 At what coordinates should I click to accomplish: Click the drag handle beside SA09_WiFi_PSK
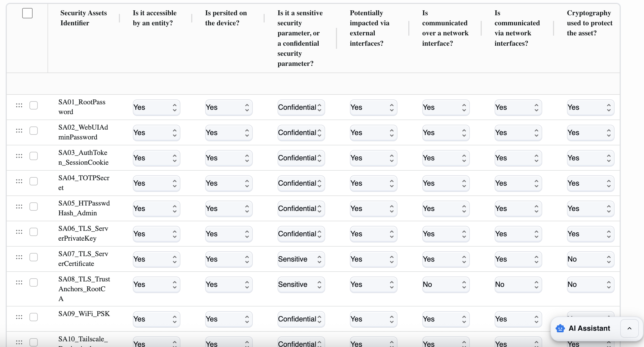(19, 317)
